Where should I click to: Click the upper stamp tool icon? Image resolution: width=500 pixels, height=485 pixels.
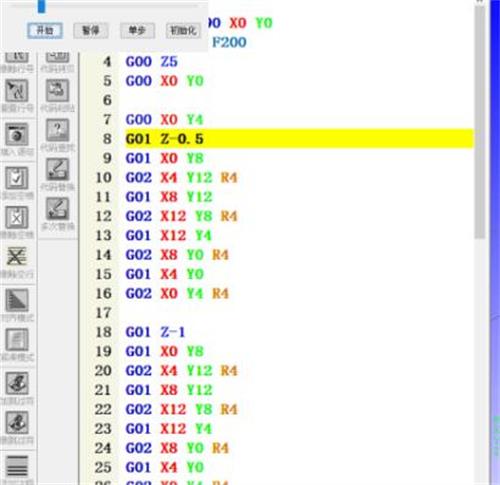[17, 383]
